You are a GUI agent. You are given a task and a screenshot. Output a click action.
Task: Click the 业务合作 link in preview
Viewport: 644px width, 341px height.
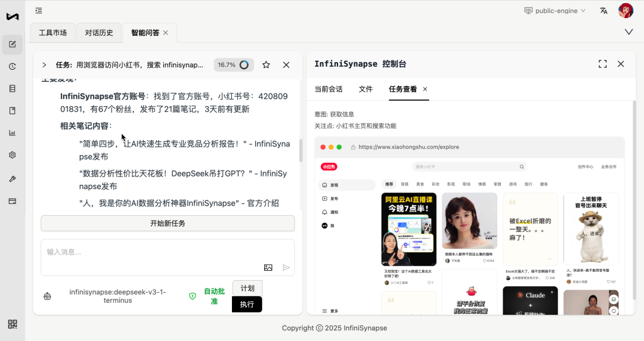click(609, 167)
